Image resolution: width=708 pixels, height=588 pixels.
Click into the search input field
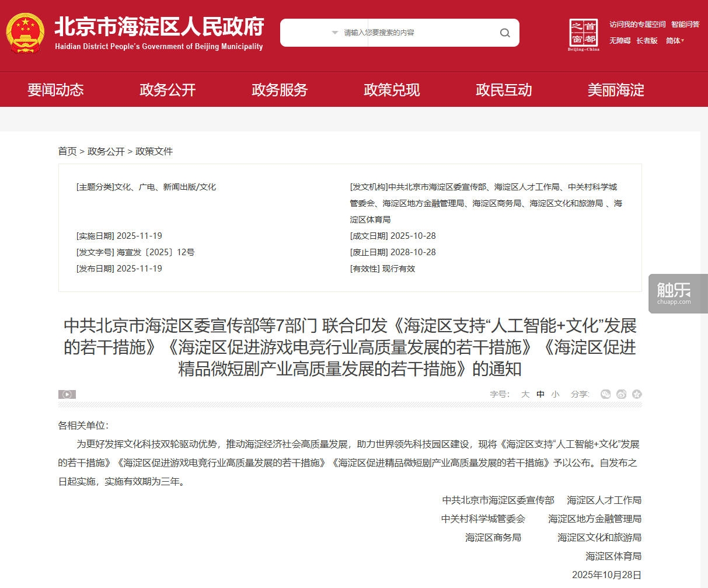click(420, 33)
